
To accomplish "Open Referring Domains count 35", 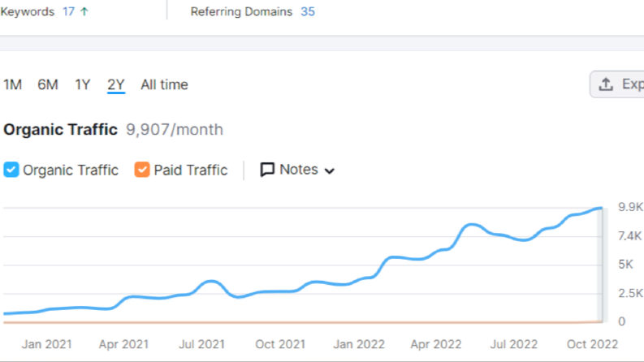I will click(308, 11).
